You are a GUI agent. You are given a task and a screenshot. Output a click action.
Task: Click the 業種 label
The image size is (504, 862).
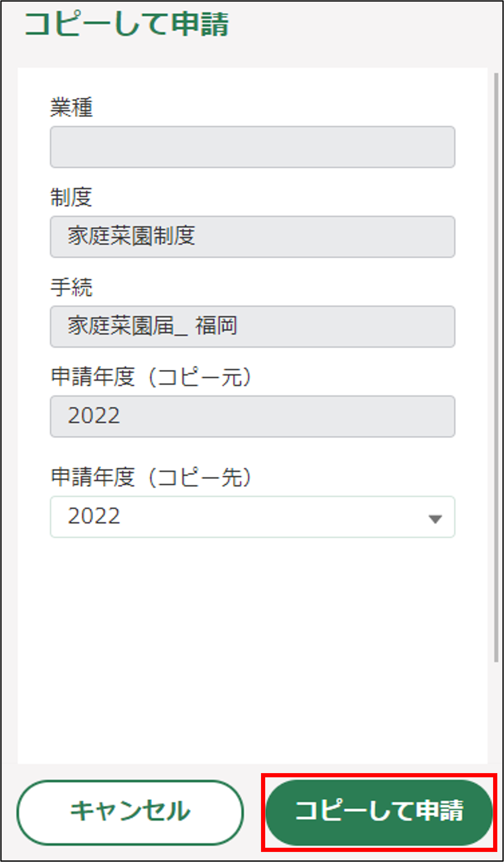point(71,107)
